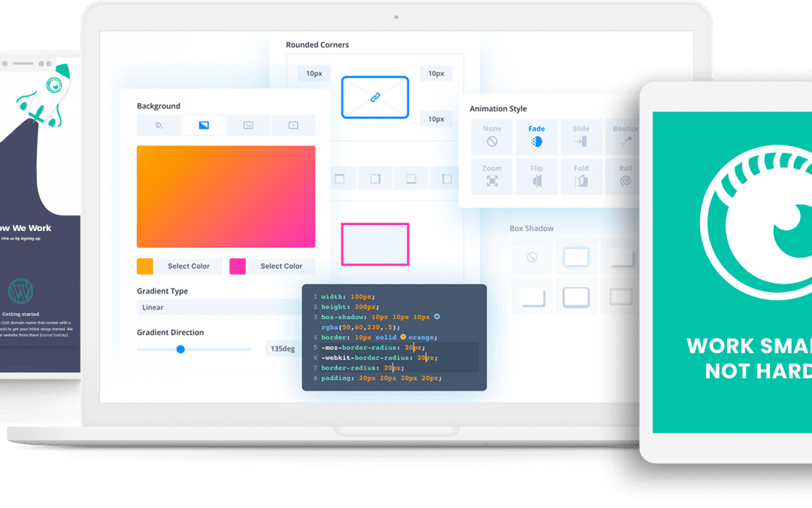Toggle the link icon in Rounded Corners
Screen dimensions: 812x508
[x=375, y=97]
